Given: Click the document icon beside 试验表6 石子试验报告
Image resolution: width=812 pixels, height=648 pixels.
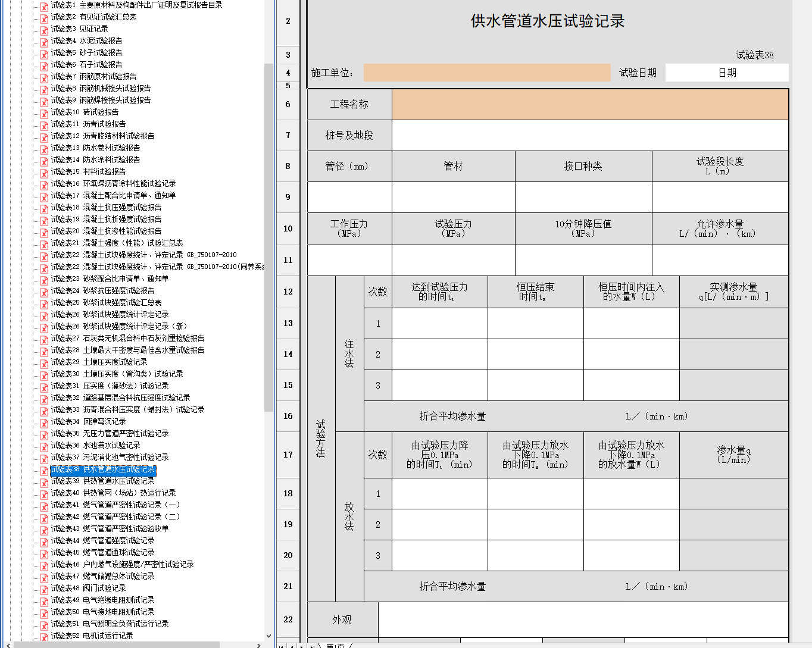Looking at the screenshot, I should (x=44, y=65).
